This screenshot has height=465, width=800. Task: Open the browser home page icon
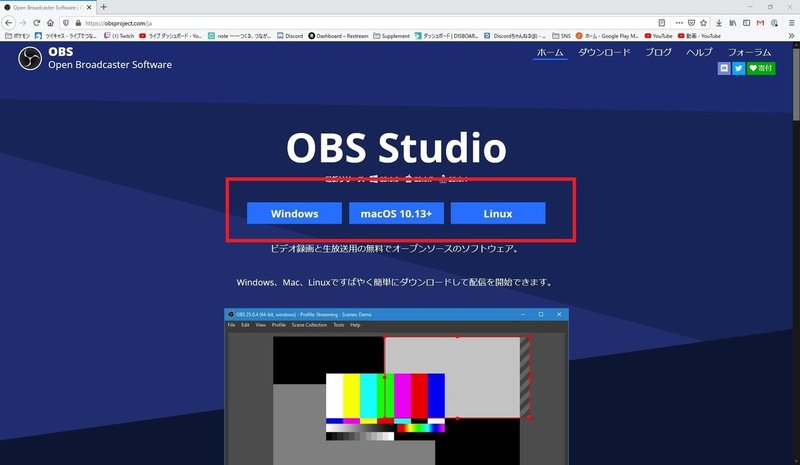50,23
